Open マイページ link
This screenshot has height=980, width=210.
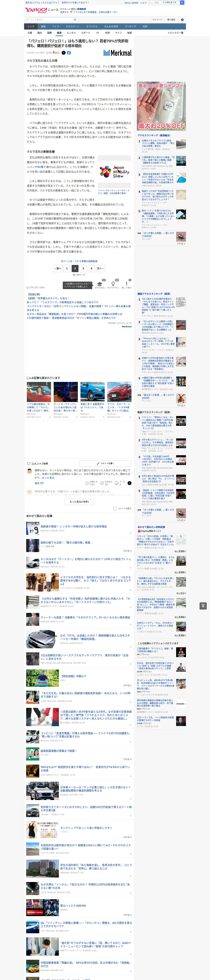pyautogui.click(x=157, y=20)
